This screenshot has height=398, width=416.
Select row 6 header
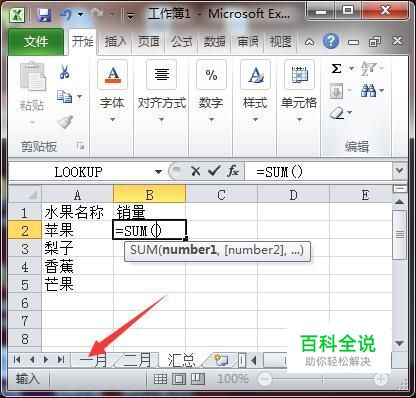(x=25, y=302)
